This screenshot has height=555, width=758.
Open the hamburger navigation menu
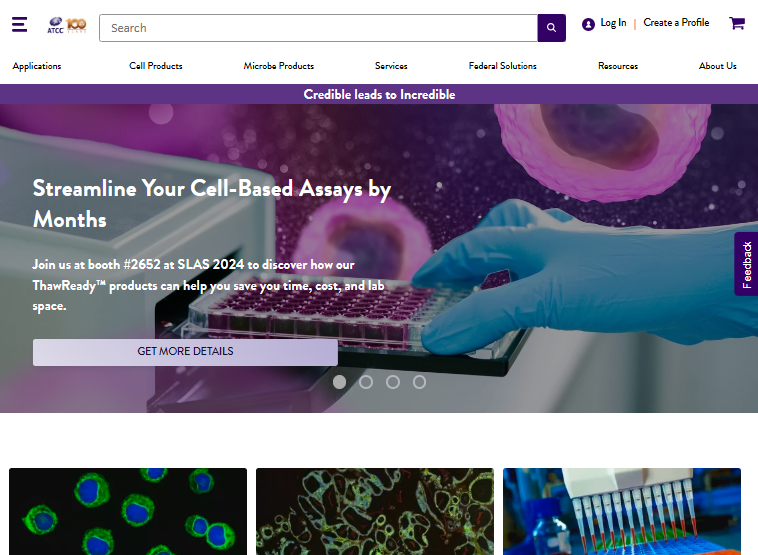[20, 24]
